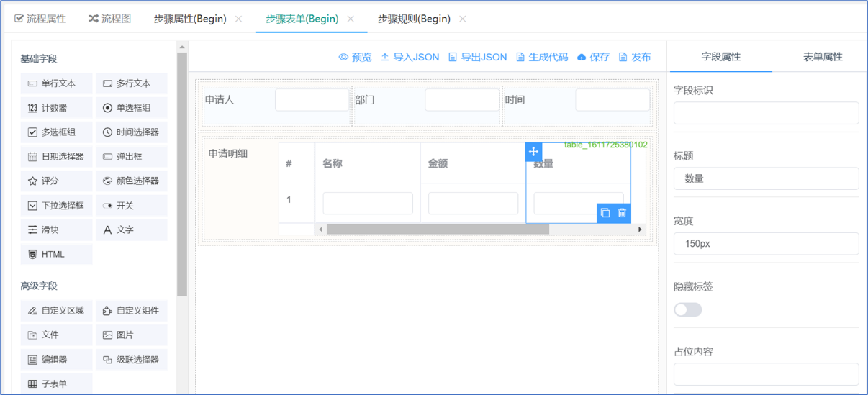
Task: Close the 步骤表单(Begin) tab
Action: 351,19
